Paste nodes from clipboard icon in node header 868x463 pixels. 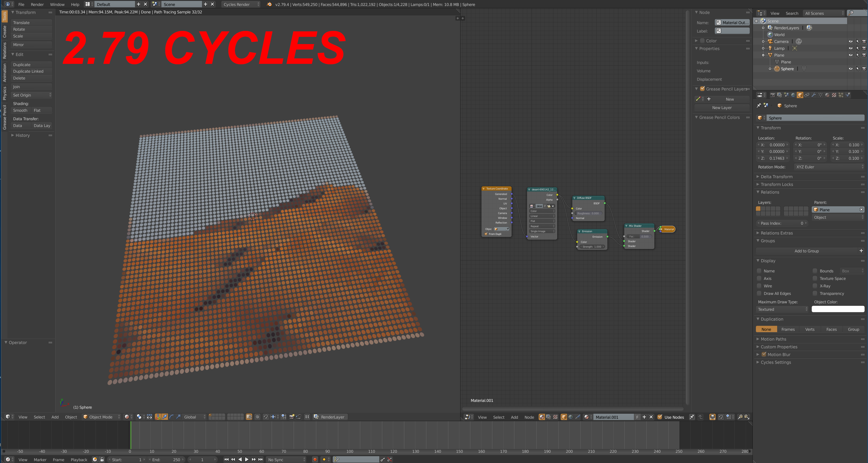(747, 417)
